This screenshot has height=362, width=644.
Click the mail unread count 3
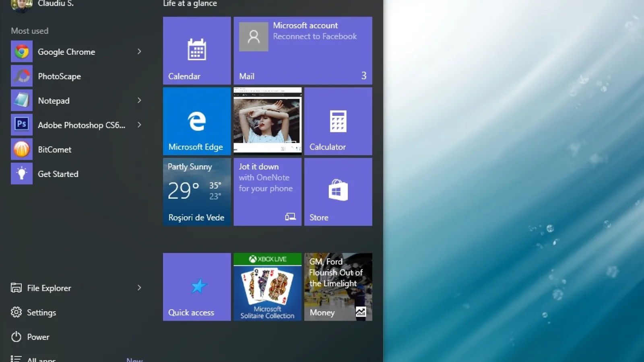point(364,76)
